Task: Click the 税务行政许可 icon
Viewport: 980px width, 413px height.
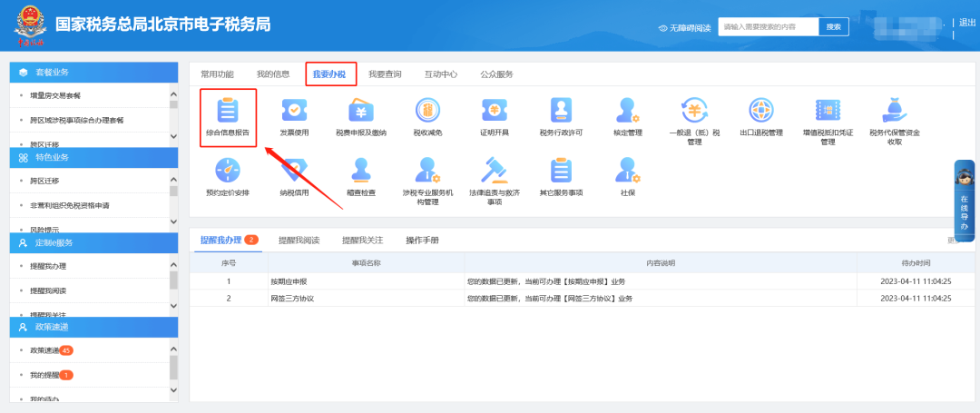Action: pyautogui.click(x=562, y=110)
